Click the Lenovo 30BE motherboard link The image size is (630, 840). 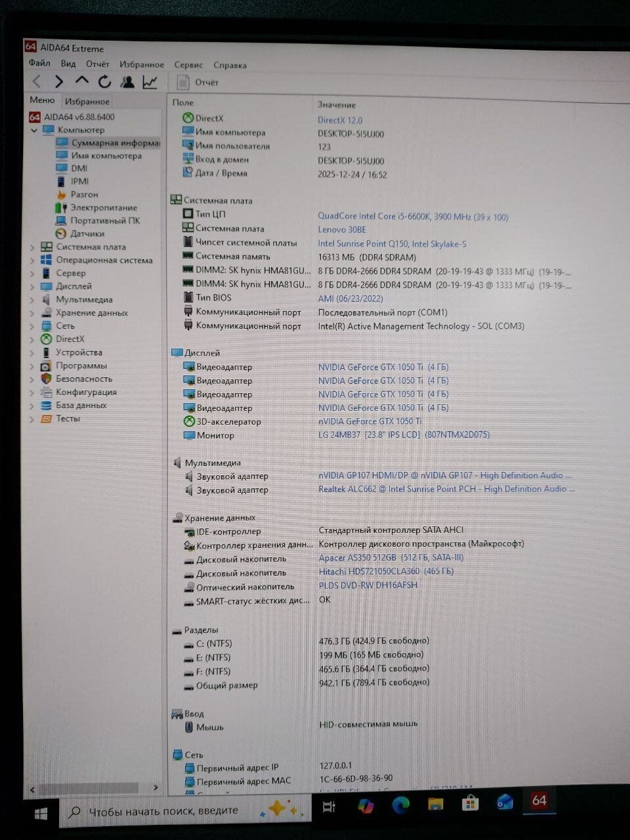click(342, 230)
